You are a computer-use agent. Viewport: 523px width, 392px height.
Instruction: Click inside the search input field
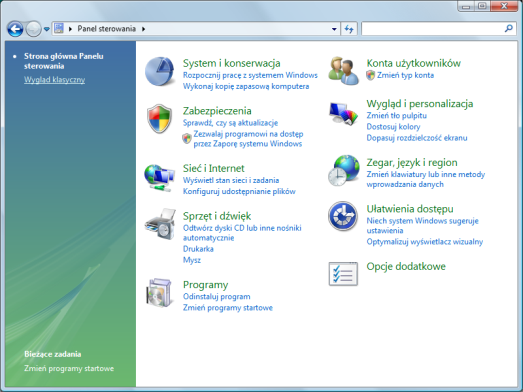pos(433,29)
